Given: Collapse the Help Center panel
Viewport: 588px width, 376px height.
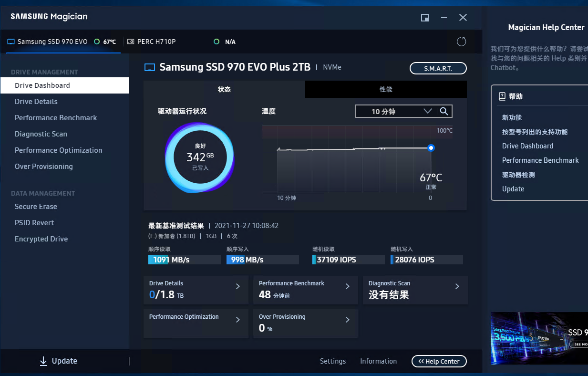Looking at the screenshot, I should (x=438, y=361).
